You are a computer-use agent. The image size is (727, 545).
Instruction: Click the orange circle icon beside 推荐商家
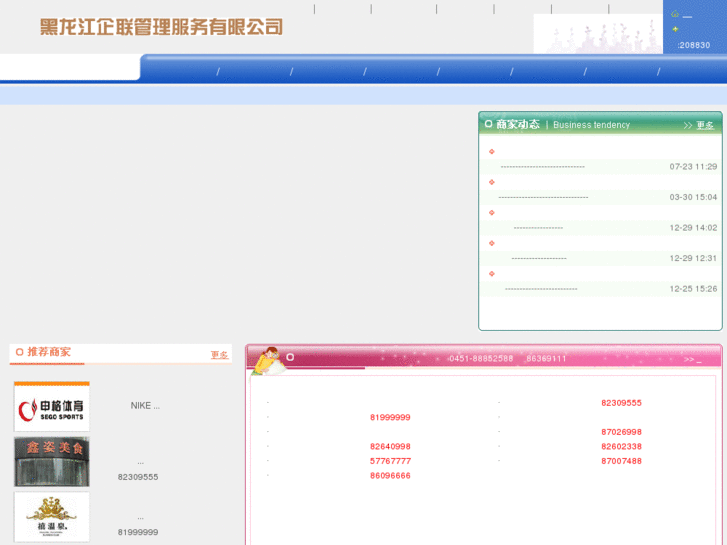tap(19, 352)
